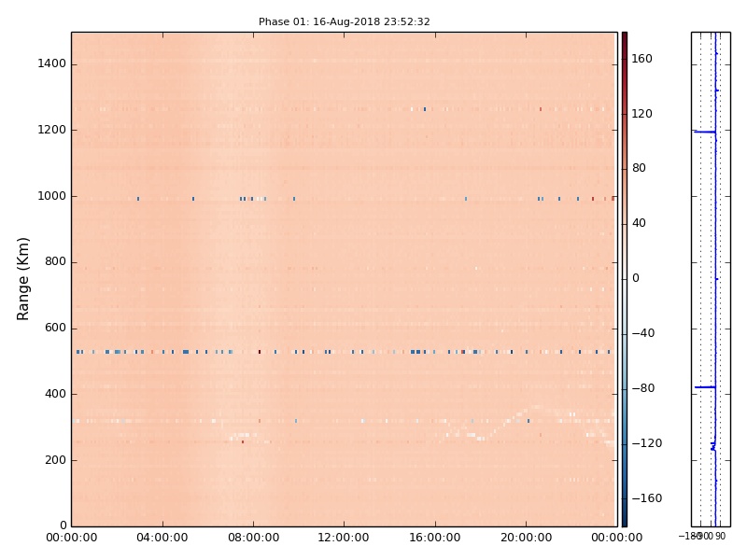Click the blue spike near 400 km in profile plot
Screen dimensions: 747x560
[705, 387]
